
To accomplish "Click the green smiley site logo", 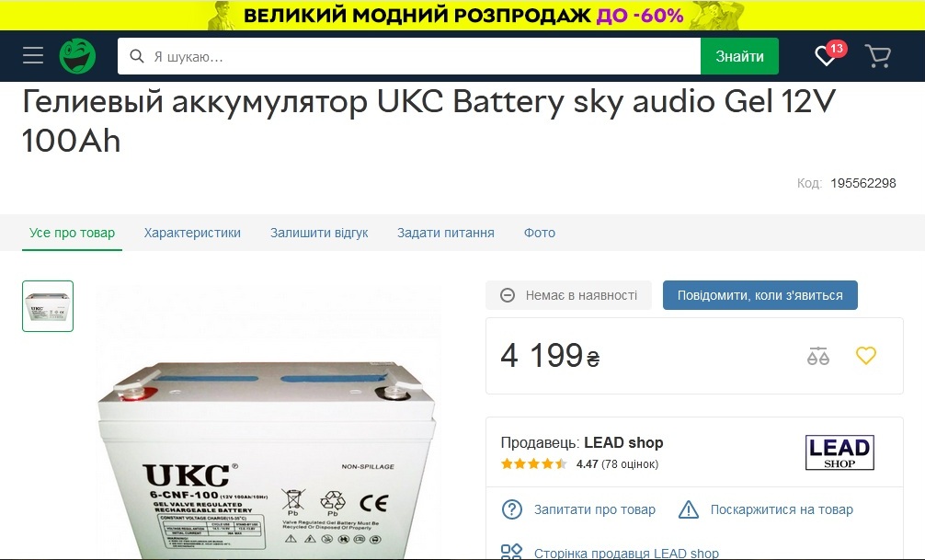I will click(77, 56).
